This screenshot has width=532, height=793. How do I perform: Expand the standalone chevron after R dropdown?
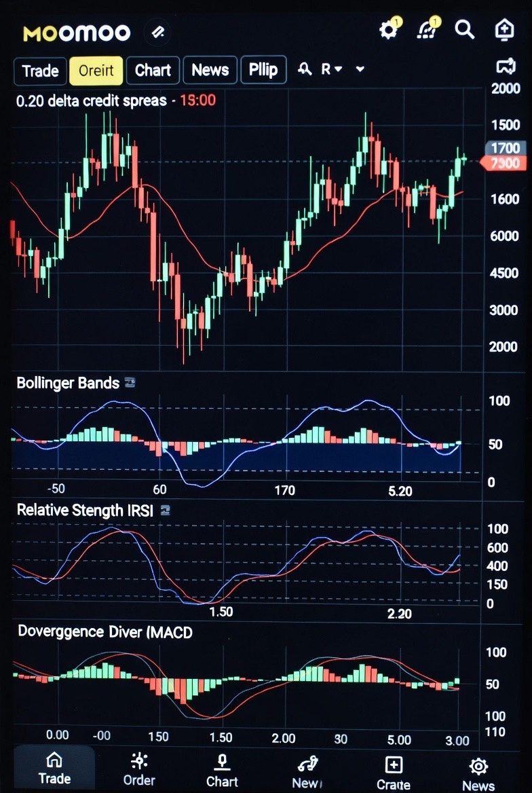(x=360, y=69)
